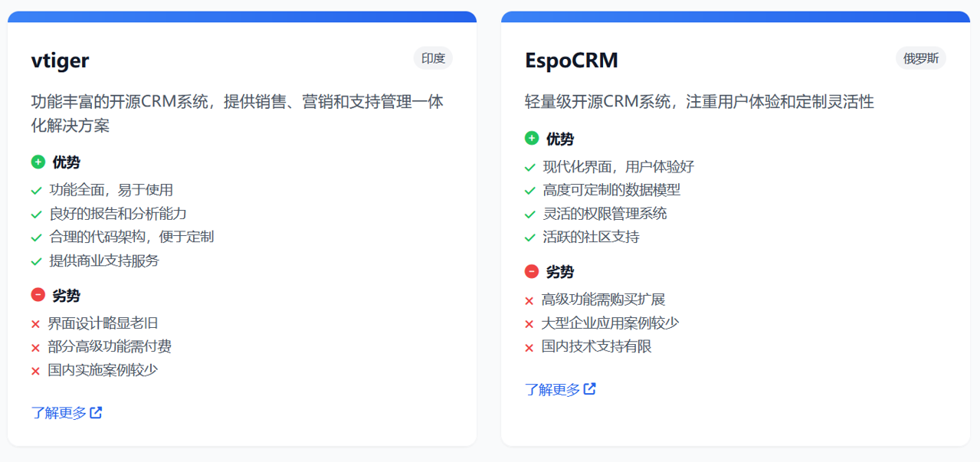
Task: Click red X icon next to 高级功能需购买扩展
Action: click(x=529, y=300)
